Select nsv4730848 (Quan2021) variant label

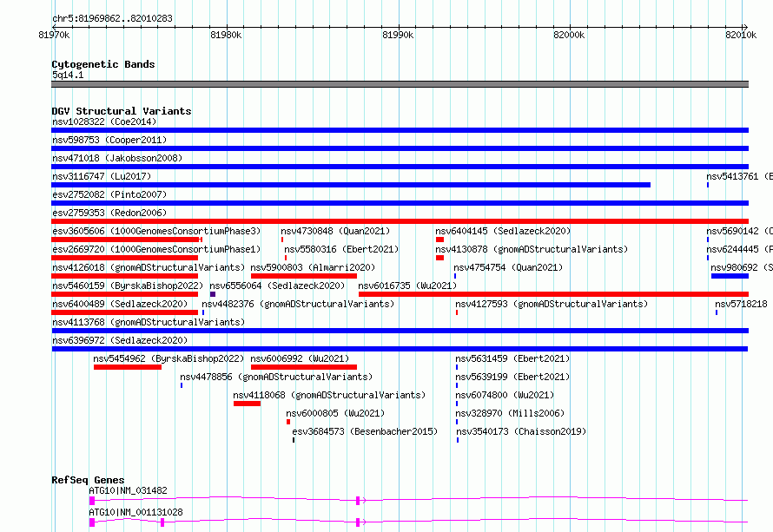tap(335, 231)
